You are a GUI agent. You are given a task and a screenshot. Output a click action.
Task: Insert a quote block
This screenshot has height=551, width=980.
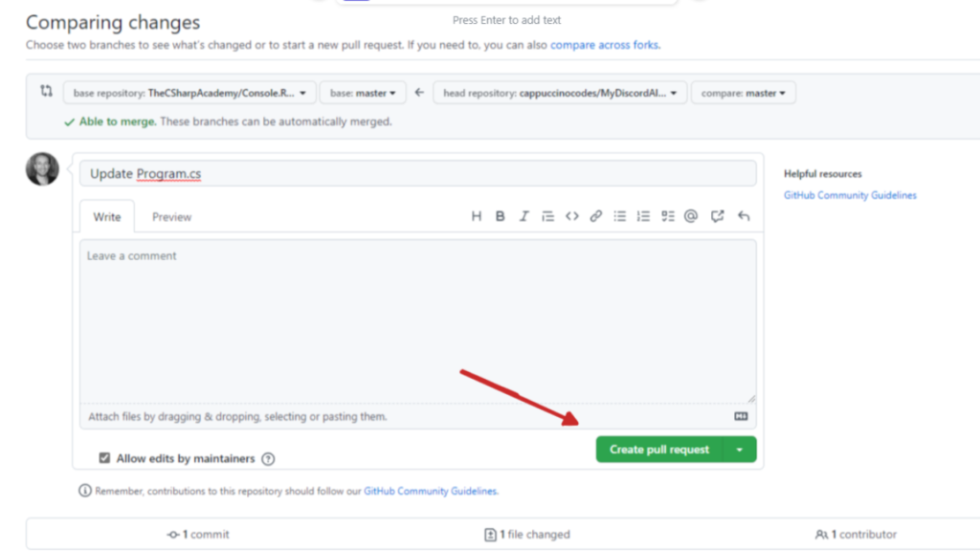547,216
